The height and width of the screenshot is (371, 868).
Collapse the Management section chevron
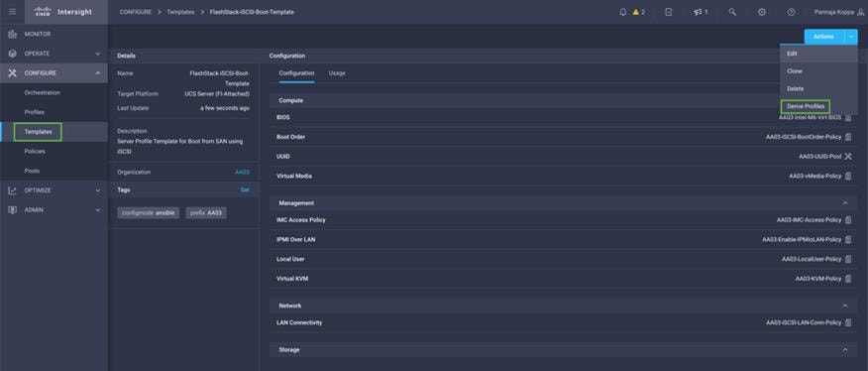pos(845,203)
